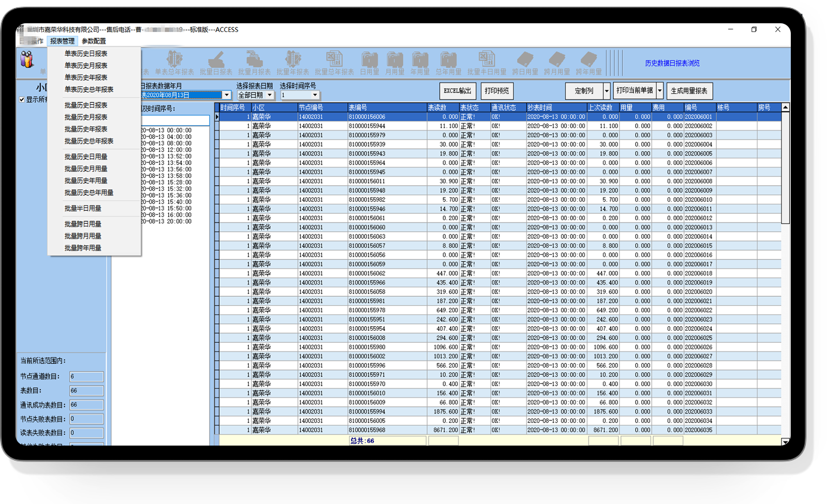
Task: Open the 批量月报表 toolbar icon
Action: (x=254, y=63)
